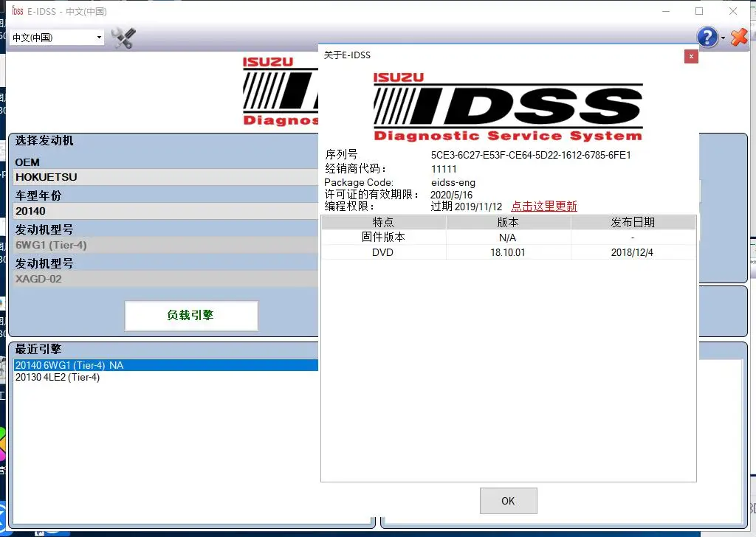Maximize the E-IDSS window
This screenshot has height=537, width=756.
699,11
